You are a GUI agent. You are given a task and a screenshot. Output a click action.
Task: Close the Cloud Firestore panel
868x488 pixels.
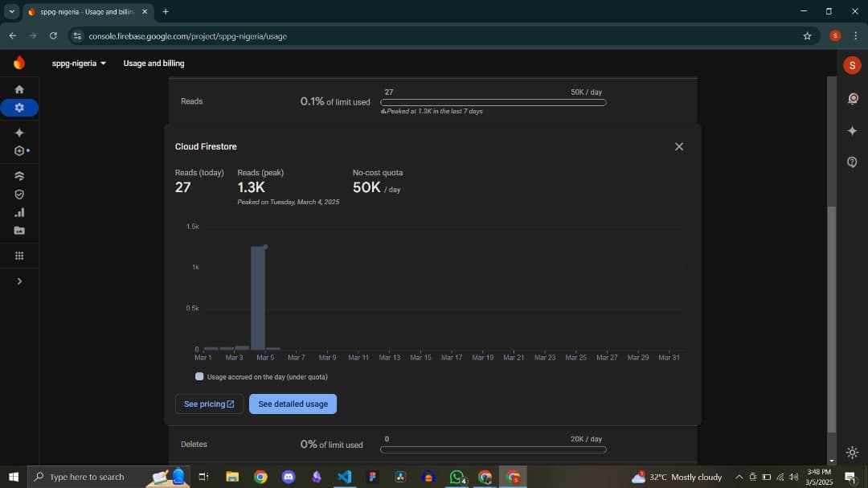coord(678,147)
